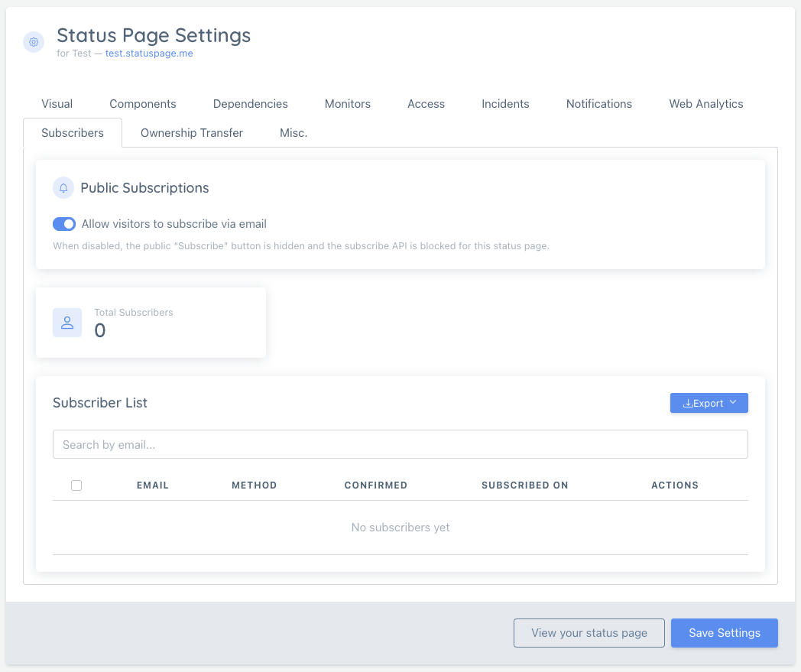
Task: Check the select-all subscribers checkbox
Action: 76,485
